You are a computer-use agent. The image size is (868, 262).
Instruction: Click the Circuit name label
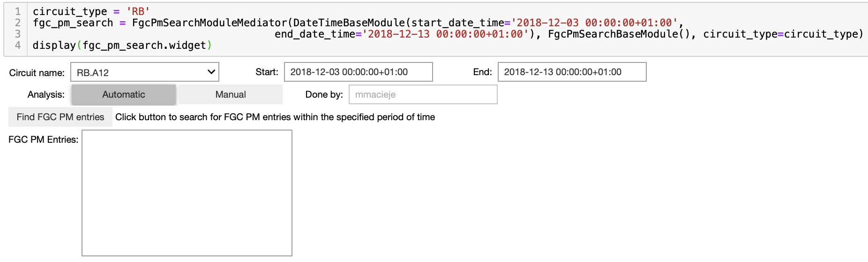click(x=37, y=73)
